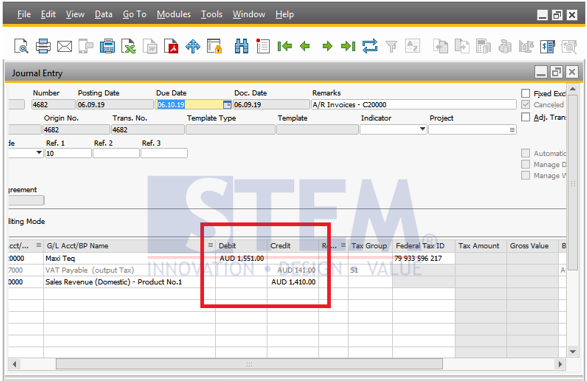
Task: Click the Transaction Journal icon
Action: [x=547, y=46]
